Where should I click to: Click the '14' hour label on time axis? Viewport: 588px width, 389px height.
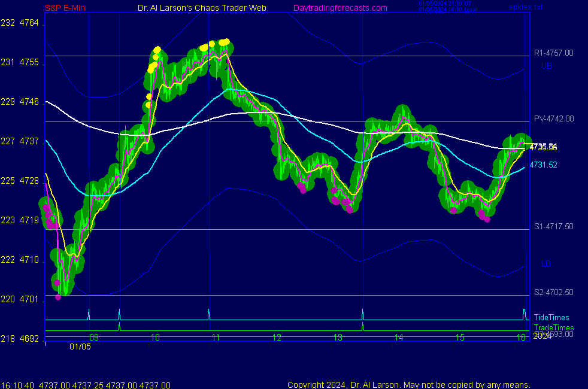tap(399, 338)
